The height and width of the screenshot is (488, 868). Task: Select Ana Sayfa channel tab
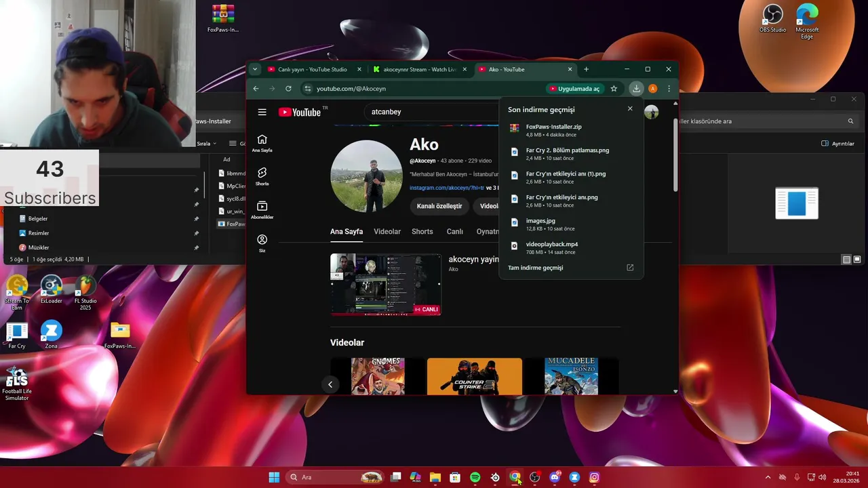(x=347, y=232)
